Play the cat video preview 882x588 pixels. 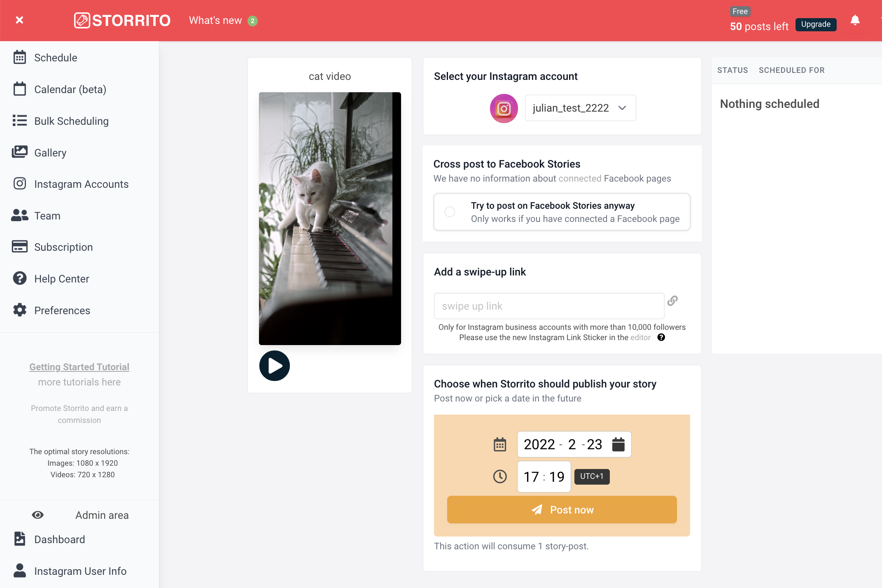pyautogui.click(x=274, y=366)
